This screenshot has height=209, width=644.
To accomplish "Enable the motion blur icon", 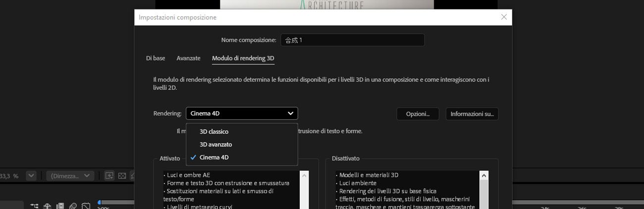I will click(x=73, y=206).
